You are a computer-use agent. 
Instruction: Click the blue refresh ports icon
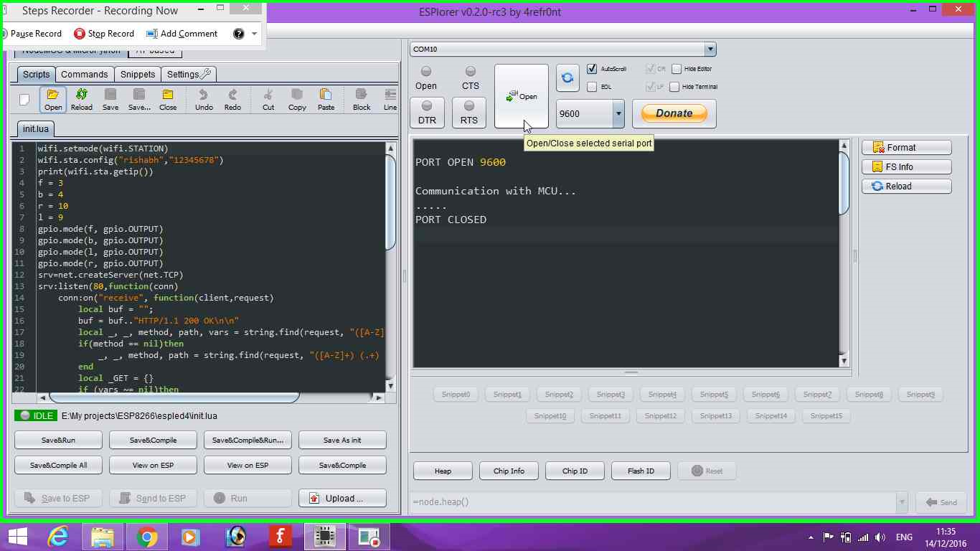(x=567, y=78)
